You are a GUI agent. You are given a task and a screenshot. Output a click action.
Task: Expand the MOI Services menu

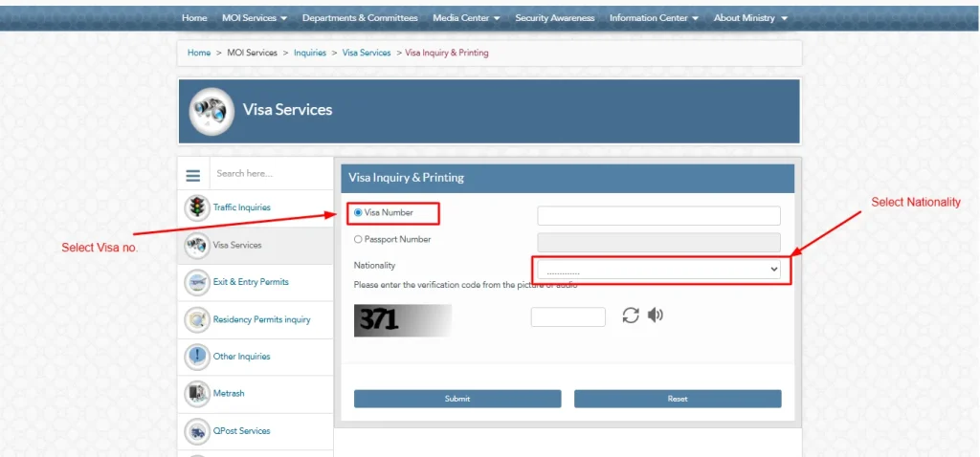point(255,18)
